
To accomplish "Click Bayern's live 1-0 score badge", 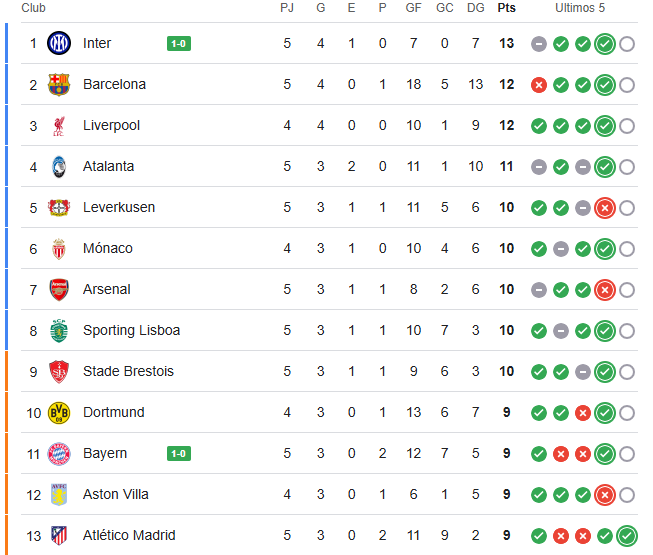I will 179,453.
